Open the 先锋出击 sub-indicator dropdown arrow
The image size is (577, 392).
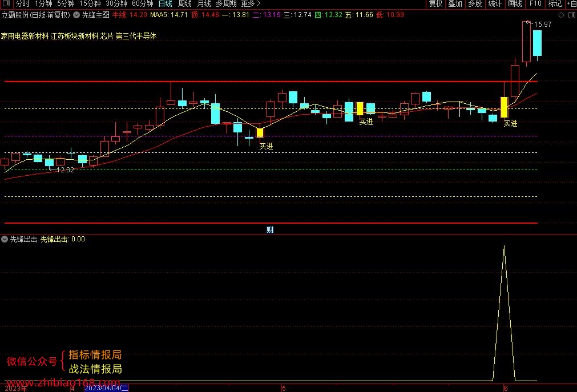click(x=5, y=239)
